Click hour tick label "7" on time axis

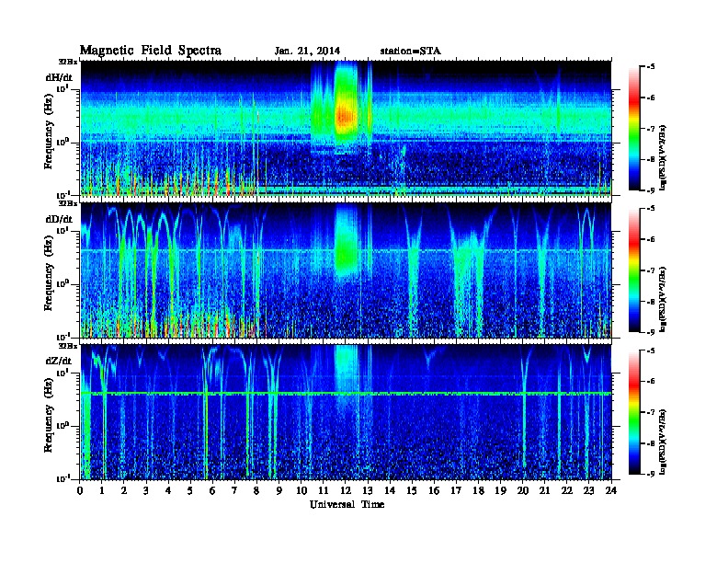235,490
